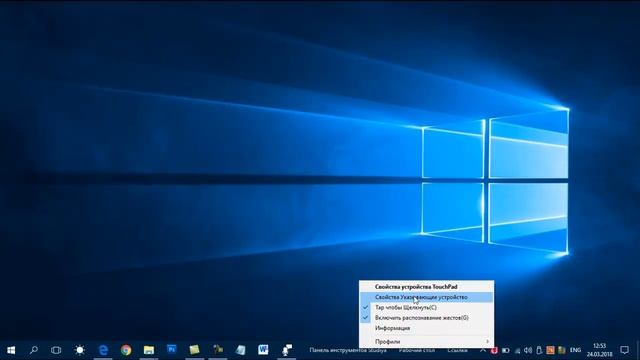The image size is (640, 360).
Task: Open the Windows Start menu
Action: point(11,350)
